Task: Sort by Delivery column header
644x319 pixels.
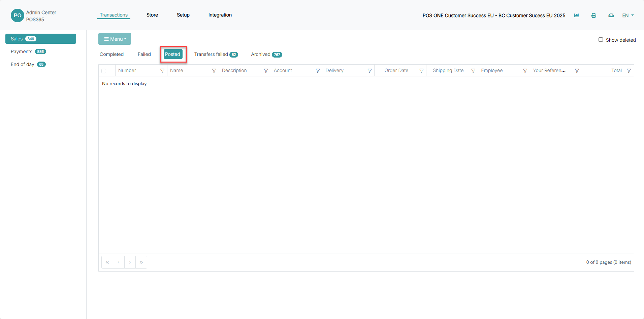Action: click(334, 70)
